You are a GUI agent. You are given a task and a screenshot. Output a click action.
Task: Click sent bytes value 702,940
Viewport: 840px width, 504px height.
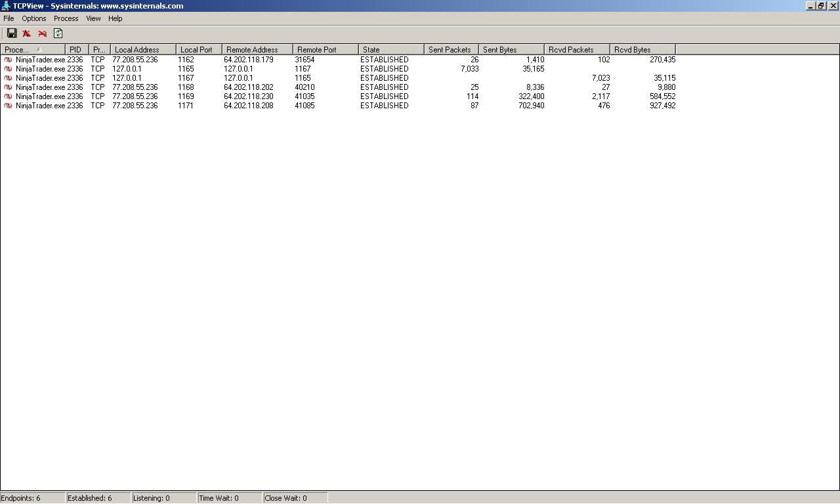click(x=532, y=106)
